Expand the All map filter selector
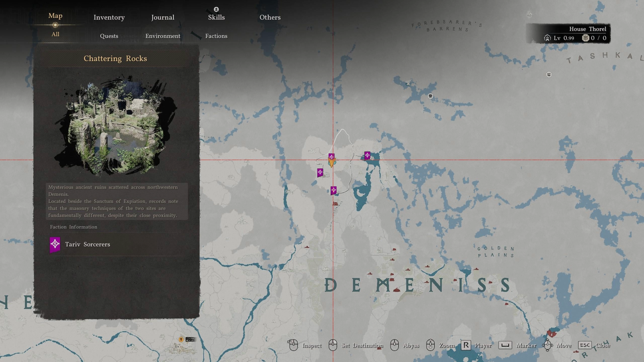 coord(55,34)
